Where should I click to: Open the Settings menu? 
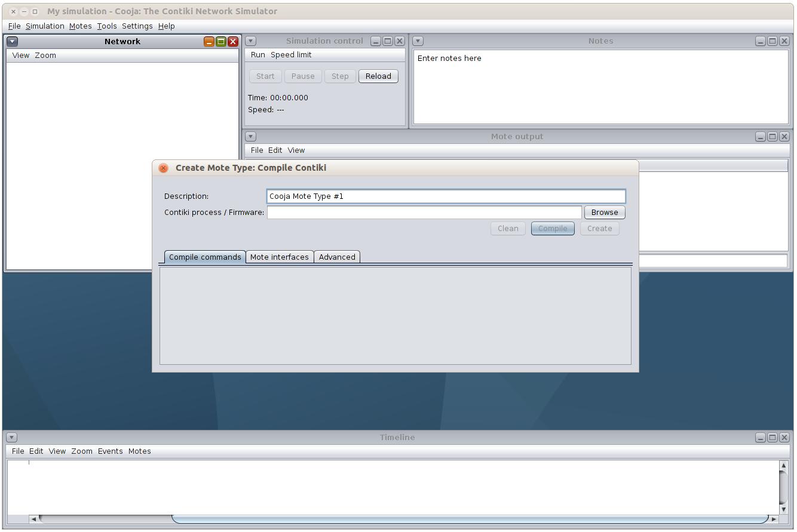tap(137, 26)
